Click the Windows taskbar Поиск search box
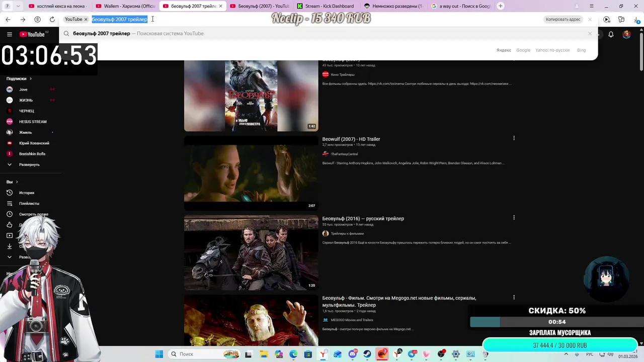Viewport: 644px width, 362px height. (x=203, y=354)
